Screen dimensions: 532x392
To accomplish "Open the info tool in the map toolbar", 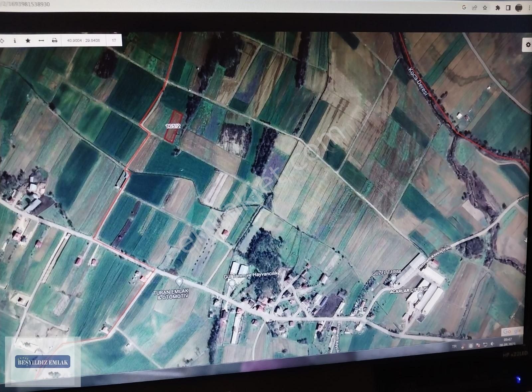I will coord(15,41).
